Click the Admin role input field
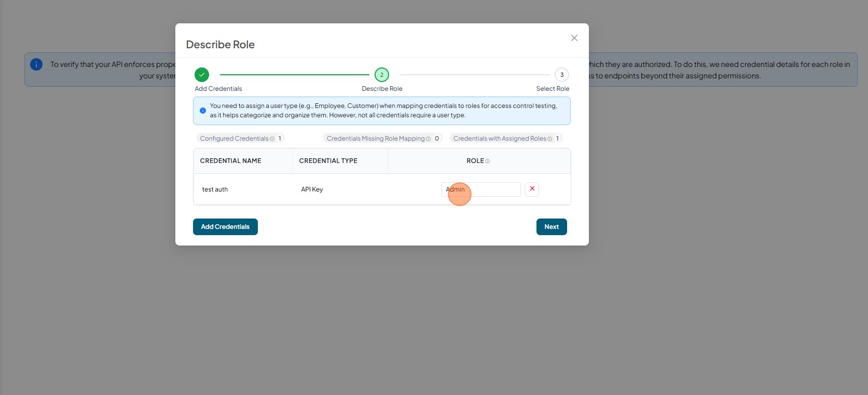868x395 pixels. click(x=481, y=189)
